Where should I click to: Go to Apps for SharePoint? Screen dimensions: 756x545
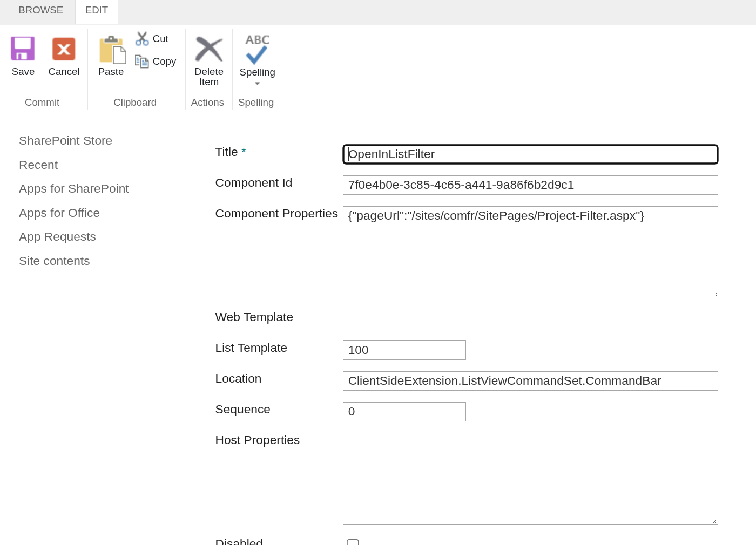(x=74, y=189)
